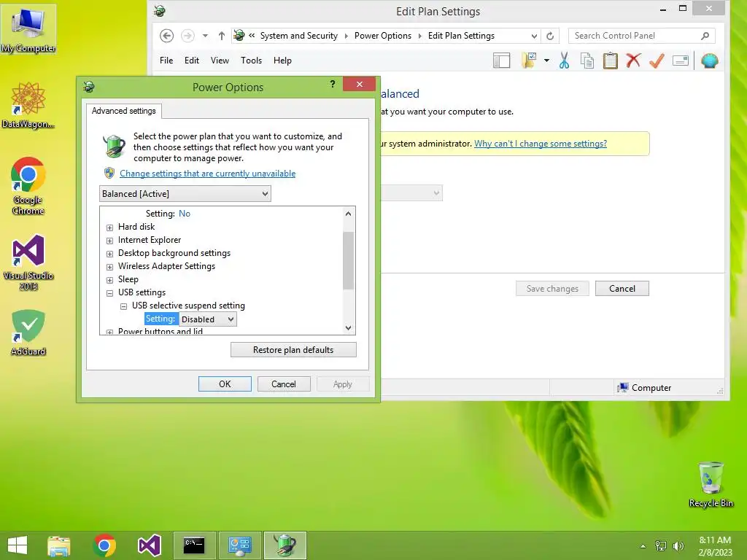The height and width of the screenshot is (560, 747).
Task: Open the File menu
Action: pyautogui.click(x=166, y=61)
